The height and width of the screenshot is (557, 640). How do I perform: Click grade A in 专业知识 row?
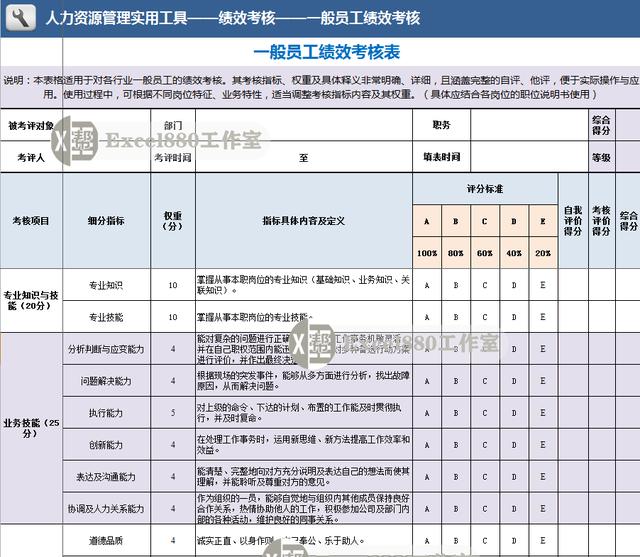coord(427,285)
